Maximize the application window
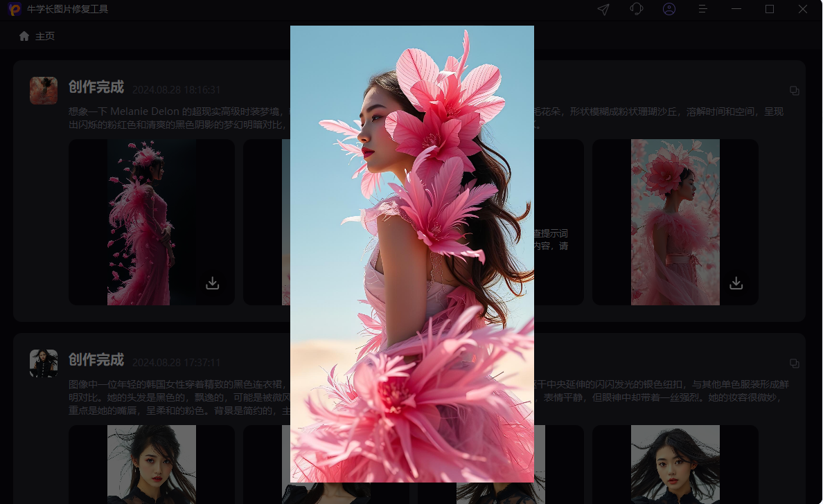The height and width of the screenshot is (504, 823). point(770,9)
